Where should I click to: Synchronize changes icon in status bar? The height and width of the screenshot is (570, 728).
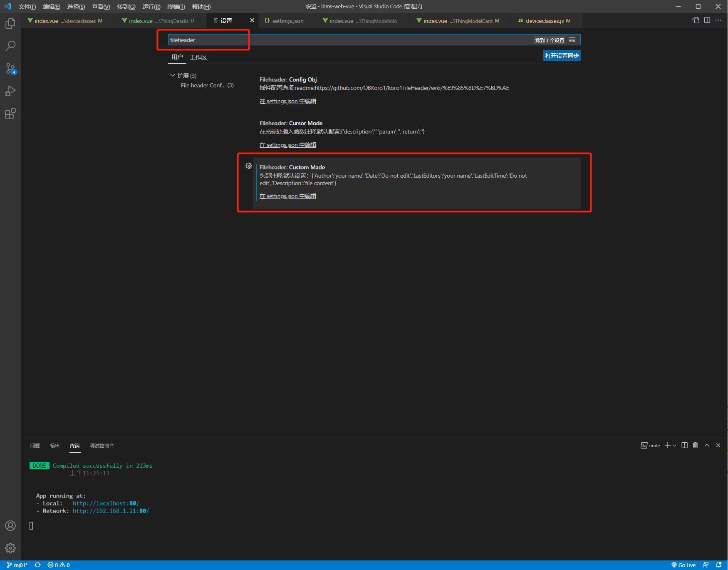pos(37,565)
